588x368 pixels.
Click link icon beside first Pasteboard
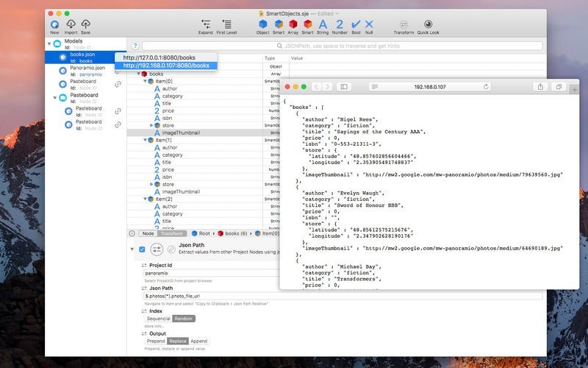coord(118,85)
